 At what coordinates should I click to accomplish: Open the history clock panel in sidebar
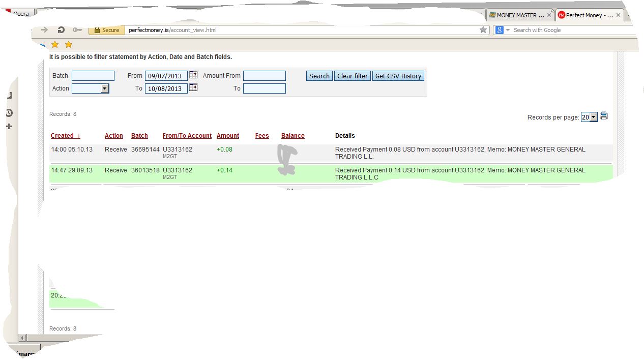pyautogui.click(x=9, y=113)
